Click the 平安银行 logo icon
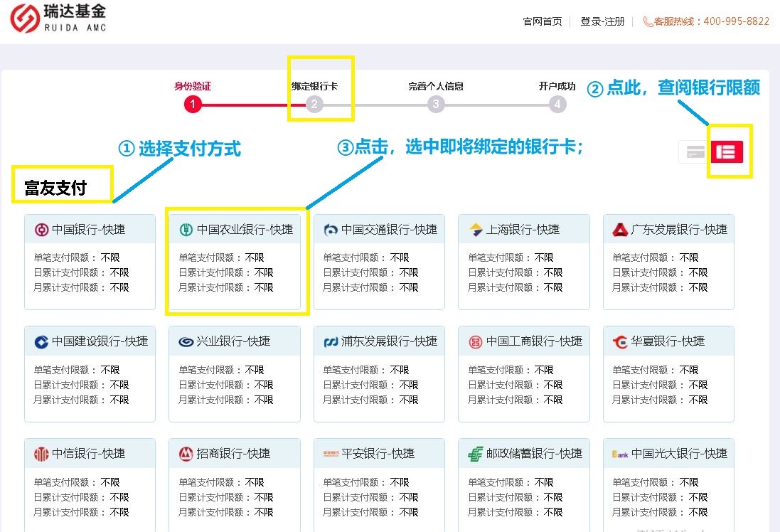780x532 pixels. point(331,454)
